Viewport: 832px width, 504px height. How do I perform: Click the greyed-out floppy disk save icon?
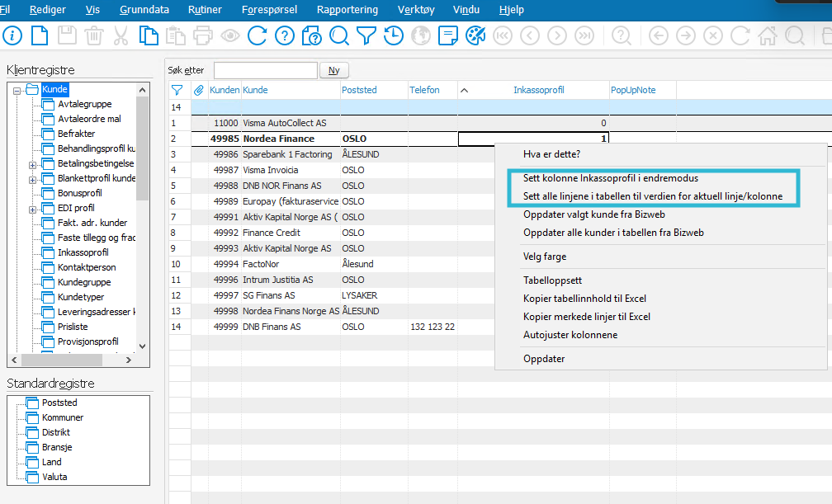[67, 36]
